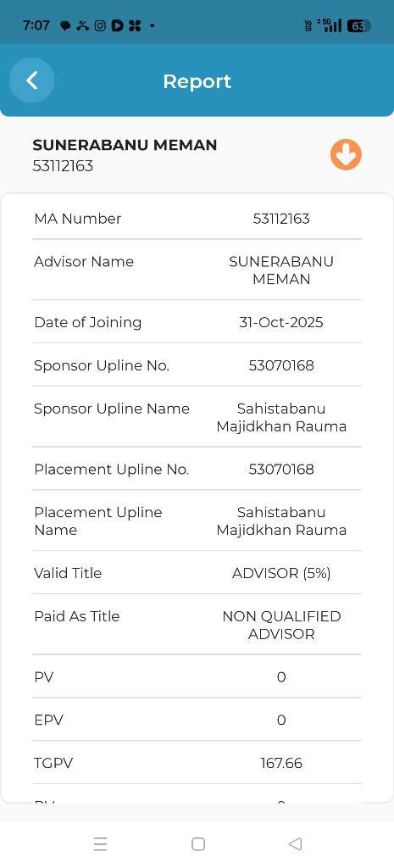
Task: Tap the MA Number value 53112163
Action: tap(281, 219)
